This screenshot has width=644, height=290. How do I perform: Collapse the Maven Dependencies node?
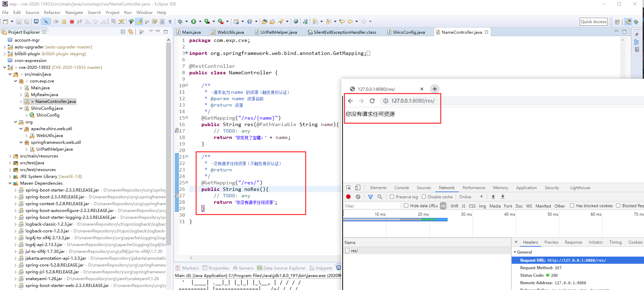click(x=10, y=183)
